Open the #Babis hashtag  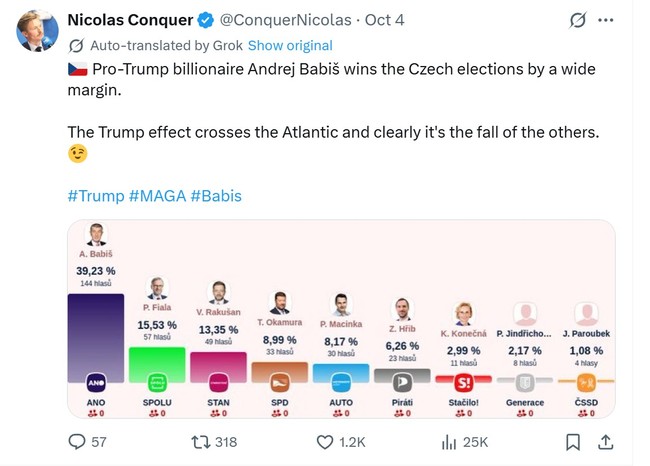tap(216, 195)
